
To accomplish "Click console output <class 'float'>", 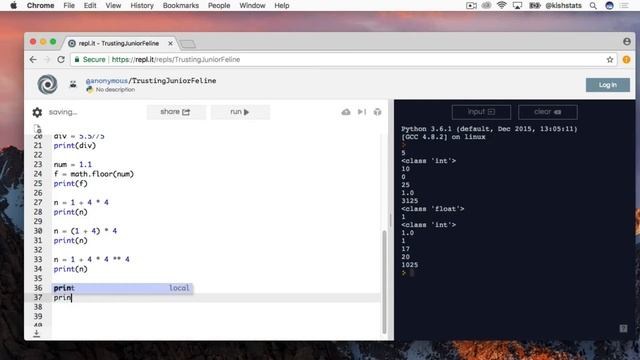I will click(433, 209).
